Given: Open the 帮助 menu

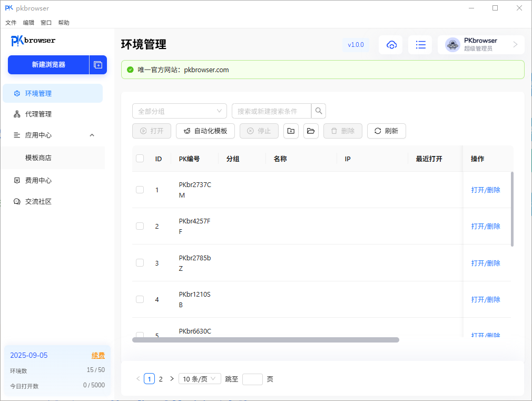Looking at the screenshot, I should [64, 23].
